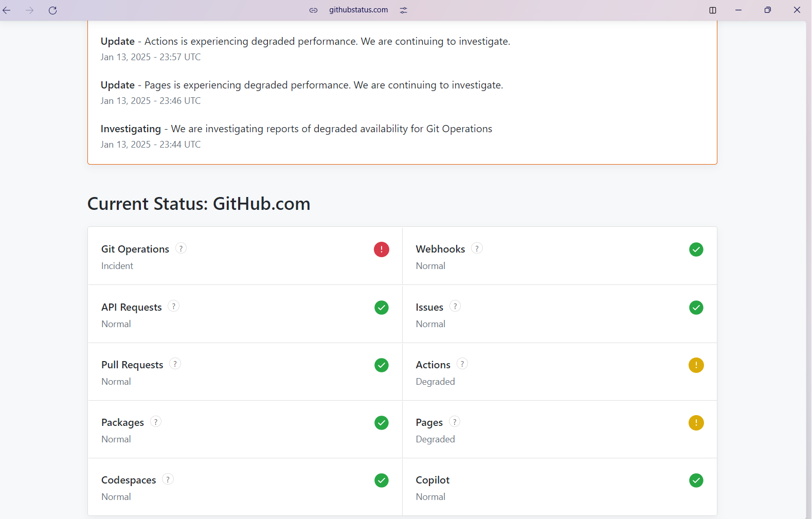Click the Issues green check icon
Image resolution: width=812 pixels, height=519 pixels.
pos(696,308)
